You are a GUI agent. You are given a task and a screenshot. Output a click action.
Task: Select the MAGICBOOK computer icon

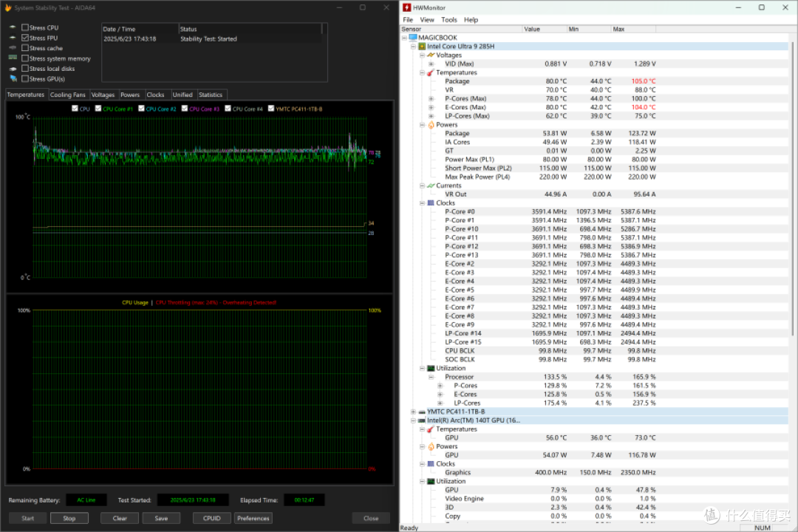click(413, 38)
